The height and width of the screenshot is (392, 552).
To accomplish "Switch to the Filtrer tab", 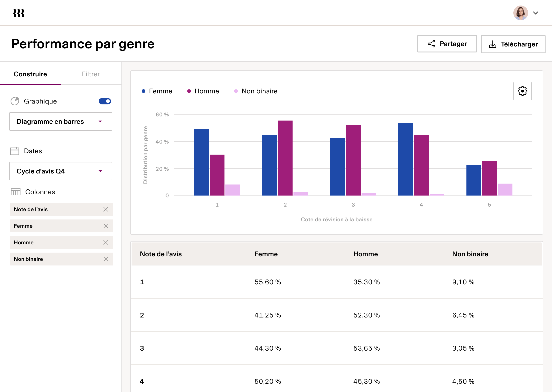I will click(91, 74).
